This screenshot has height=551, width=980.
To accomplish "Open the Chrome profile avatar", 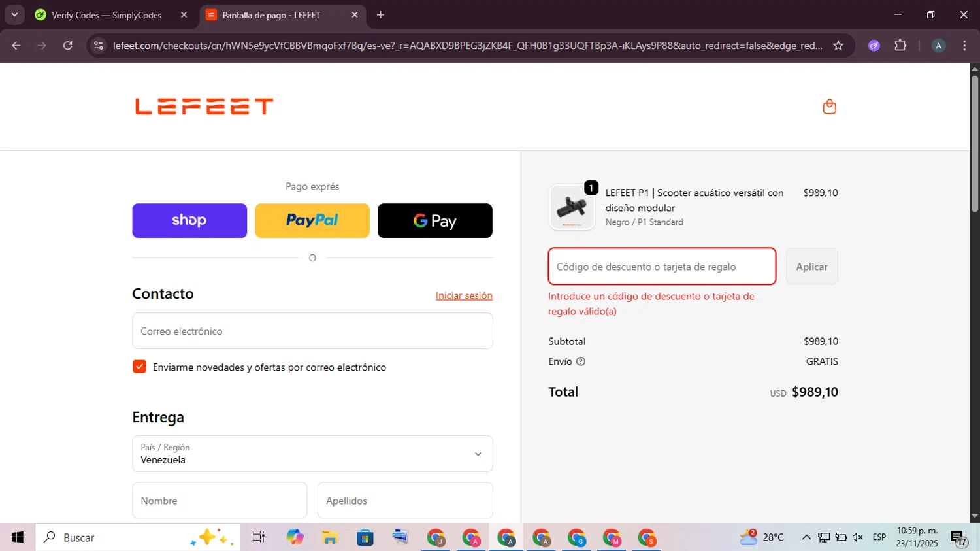I will point(938,46).
